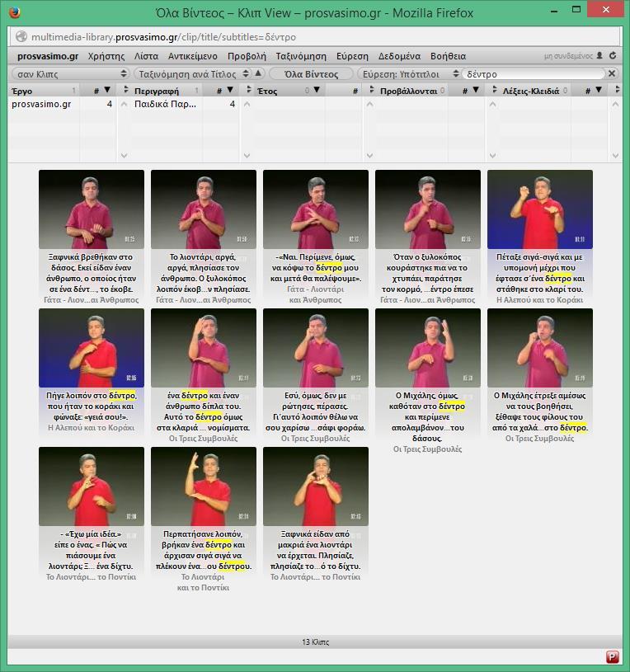Open clip '-«Ναι. Περίμενε, όμως' thumbnail
Image resolution: width=630 pixels, height=672 pixels.
click(316, 209)
